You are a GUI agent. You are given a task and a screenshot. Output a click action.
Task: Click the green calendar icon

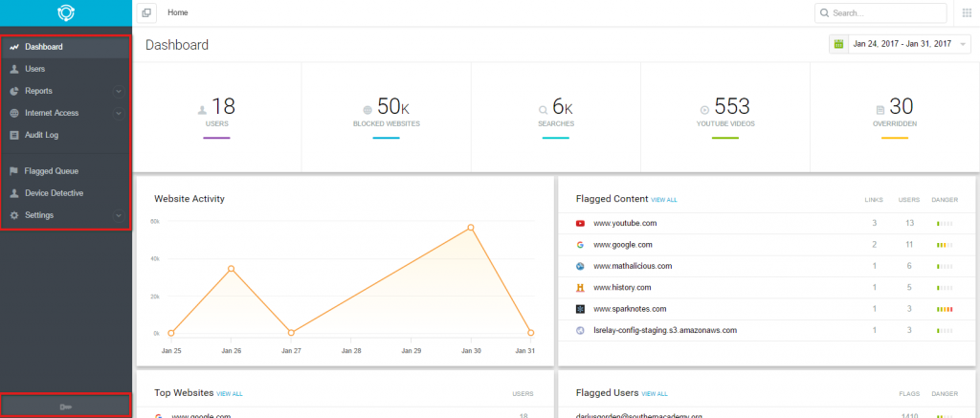[x=838, y=44]
